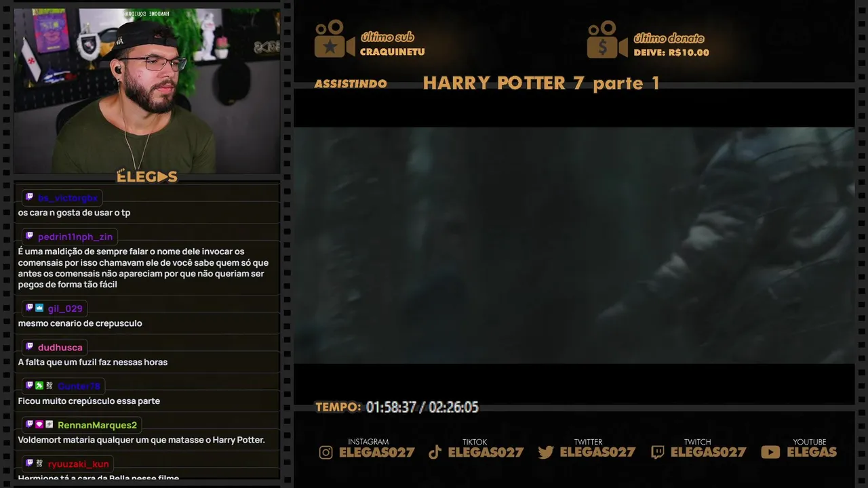Open chat user gil_029
868x488 pixels.
click(x=65, y=308)
